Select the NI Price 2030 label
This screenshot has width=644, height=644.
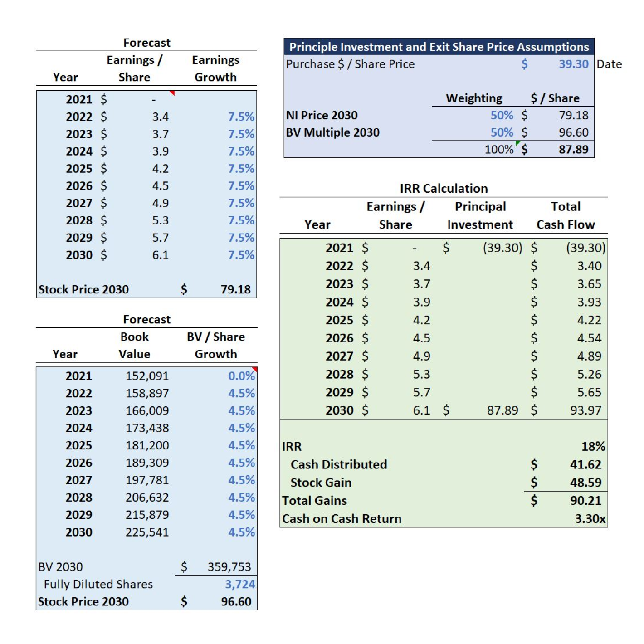click(322, 115)
